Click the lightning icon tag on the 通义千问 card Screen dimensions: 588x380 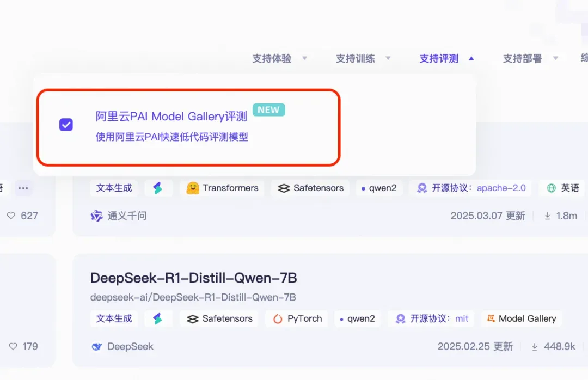[158, 188]
